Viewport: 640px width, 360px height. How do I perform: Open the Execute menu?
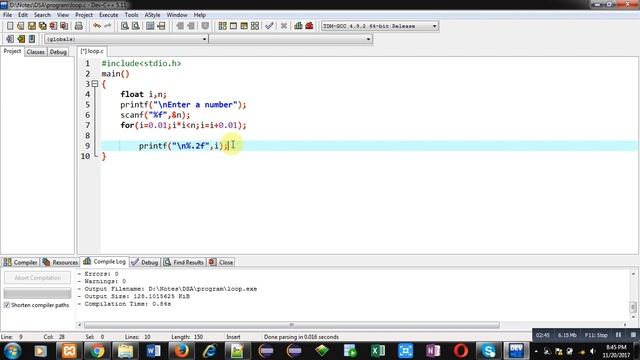[109, 15]
